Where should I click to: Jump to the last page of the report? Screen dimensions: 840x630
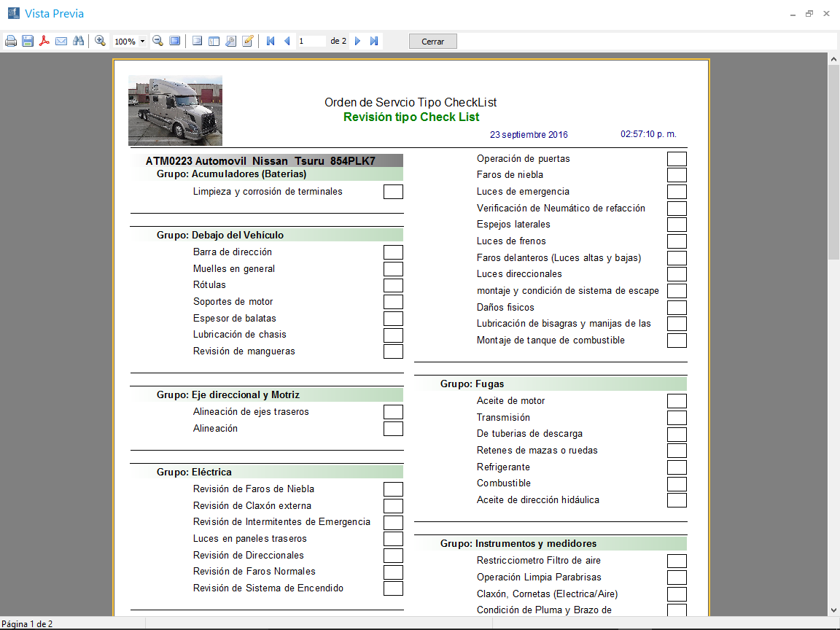(374, 41)
